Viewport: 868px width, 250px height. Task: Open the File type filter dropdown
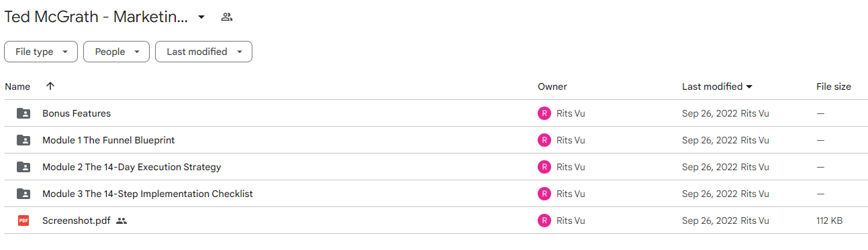41,52
